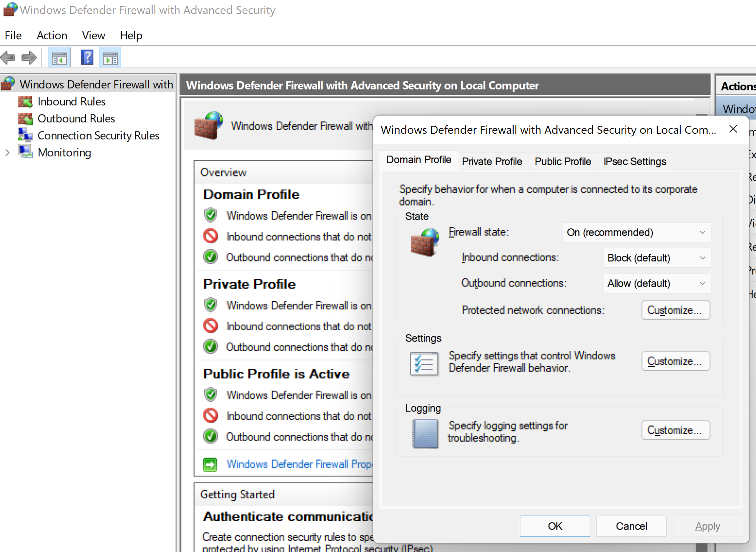Click the large firewall icon in overview header

208,125
